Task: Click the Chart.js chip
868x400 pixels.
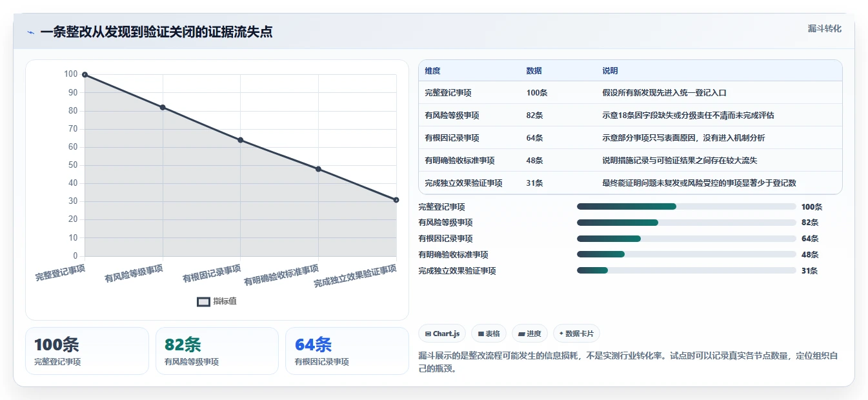Action: (442, 334)
